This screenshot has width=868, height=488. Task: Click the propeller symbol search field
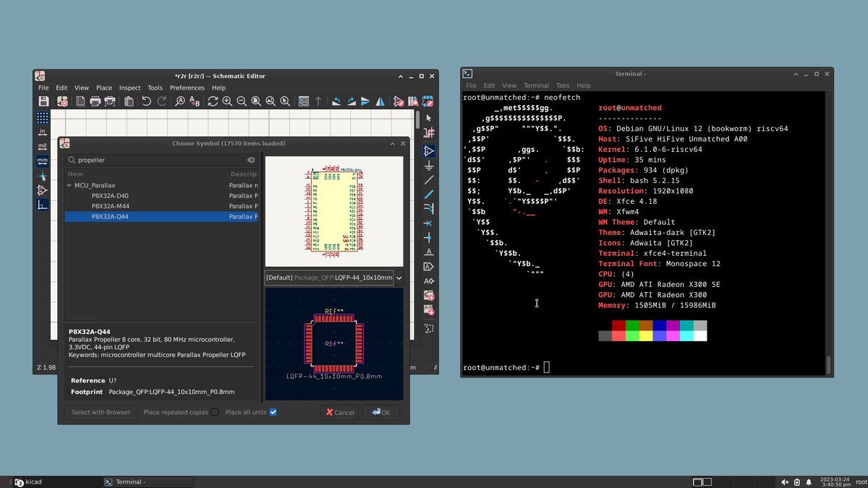pyautogui.click(x=161, y=160)
